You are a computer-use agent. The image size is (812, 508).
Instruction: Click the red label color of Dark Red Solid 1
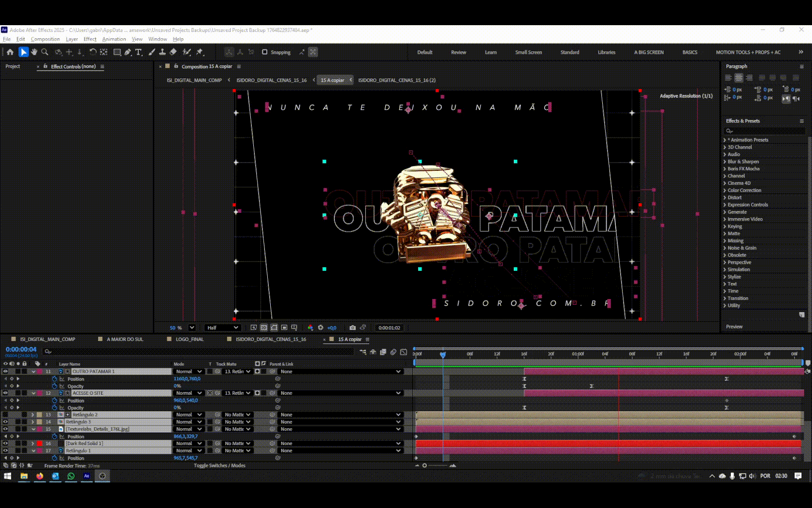click(40, 443)
